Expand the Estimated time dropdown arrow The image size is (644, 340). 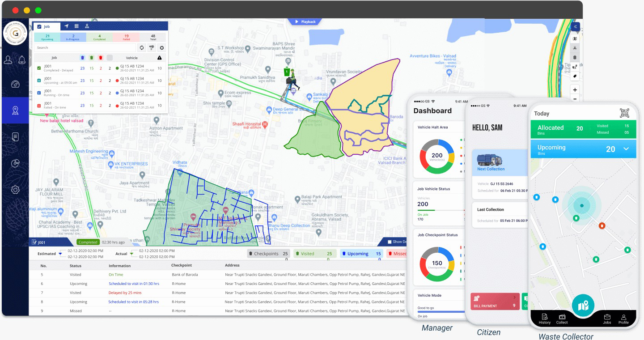click(60, 254)
